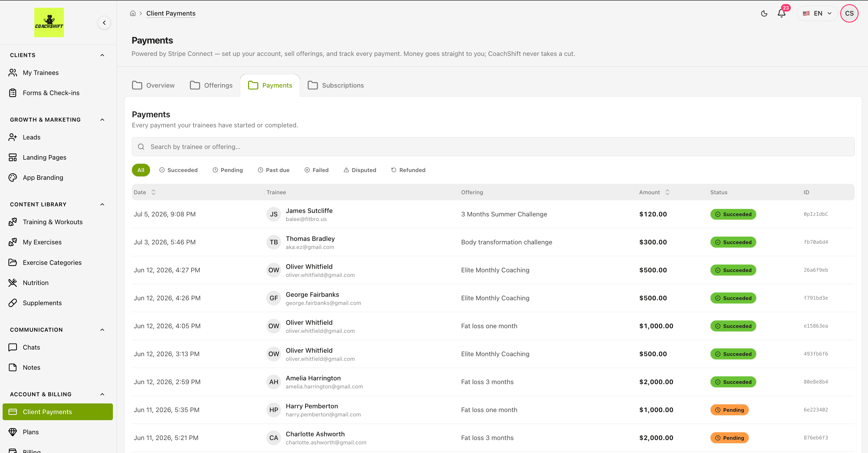
Task: Click Body transformation challenge offering
Action: click(x=507, y=242)
